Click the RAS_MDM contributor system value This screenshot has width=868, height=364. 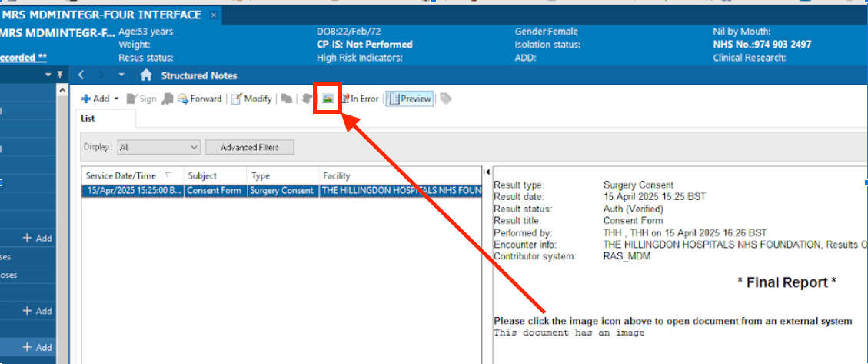tap(627, 256)
